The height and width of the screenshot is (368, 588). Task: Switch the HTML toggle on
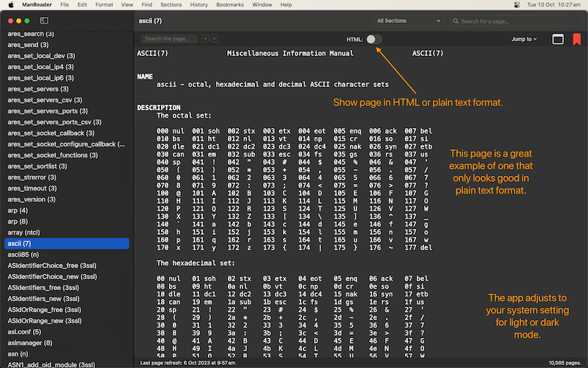coord(374,39)
